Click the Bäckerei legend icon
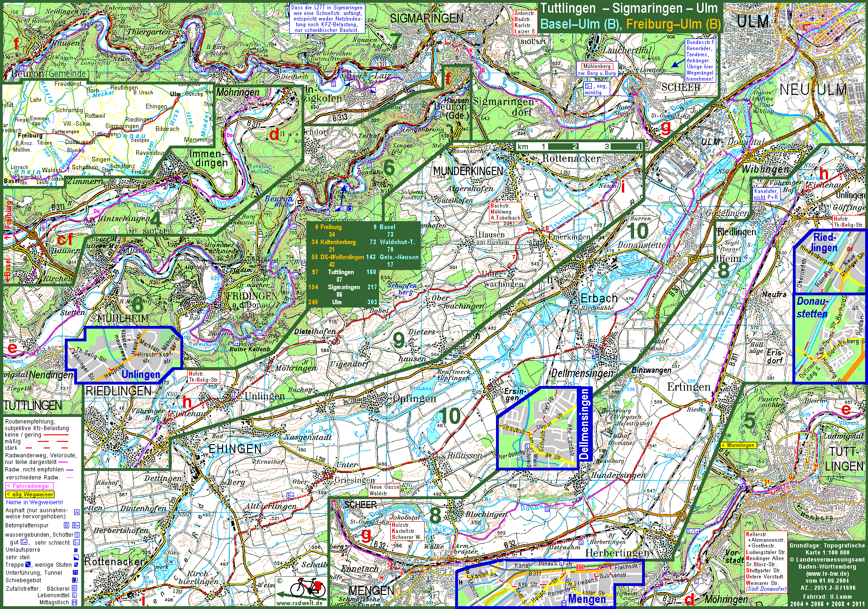The width and height of the screenshot is (868, 609). point(74,588)
